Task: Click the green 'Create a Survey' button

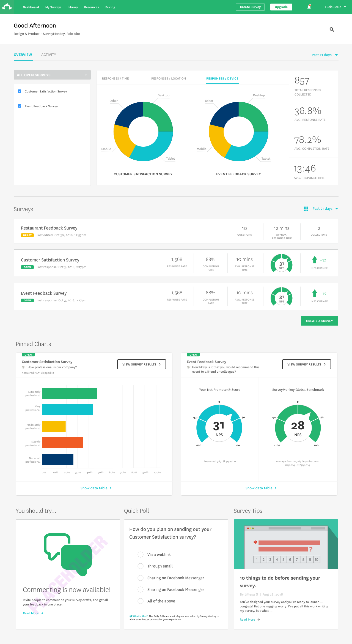Action: tap(320, 321)
